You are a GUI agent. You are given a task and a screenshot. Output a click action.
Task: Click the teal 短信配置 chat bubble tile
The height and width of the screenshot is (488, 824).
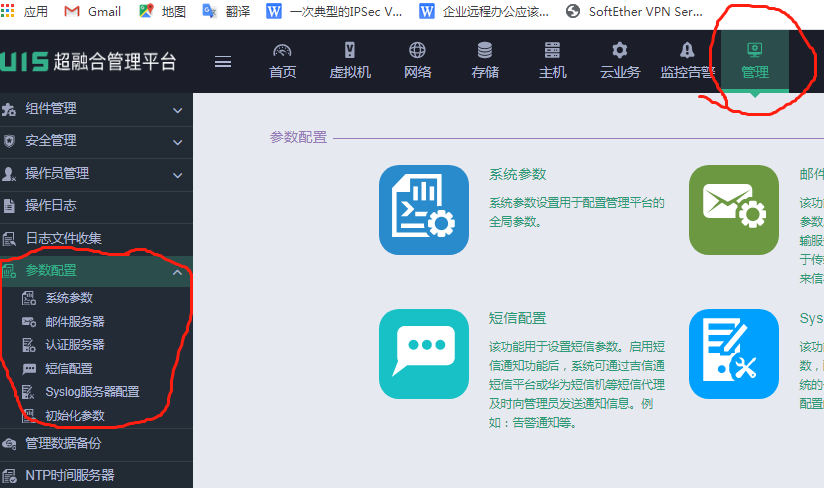coord(424,354)
